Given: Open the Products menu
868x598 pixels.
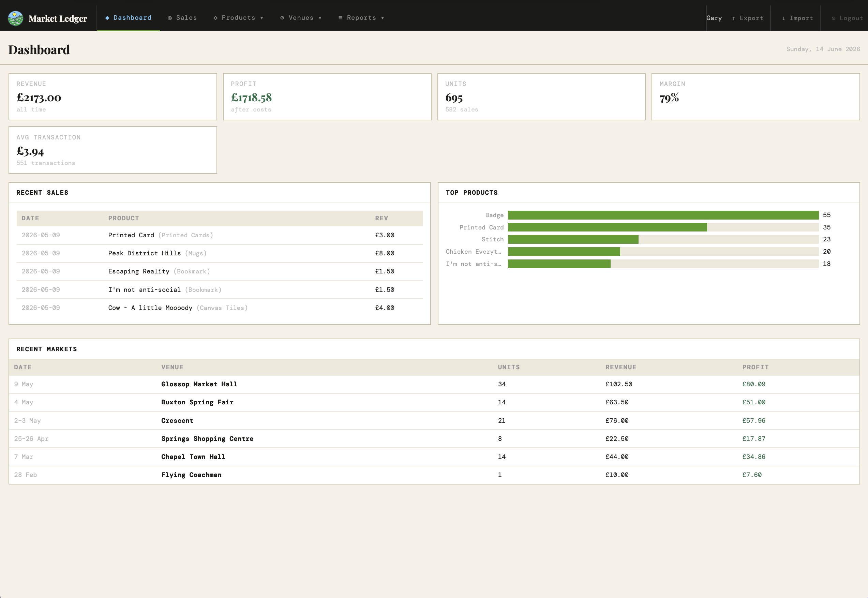Looking at the screenshot, I should coord(239,18).
